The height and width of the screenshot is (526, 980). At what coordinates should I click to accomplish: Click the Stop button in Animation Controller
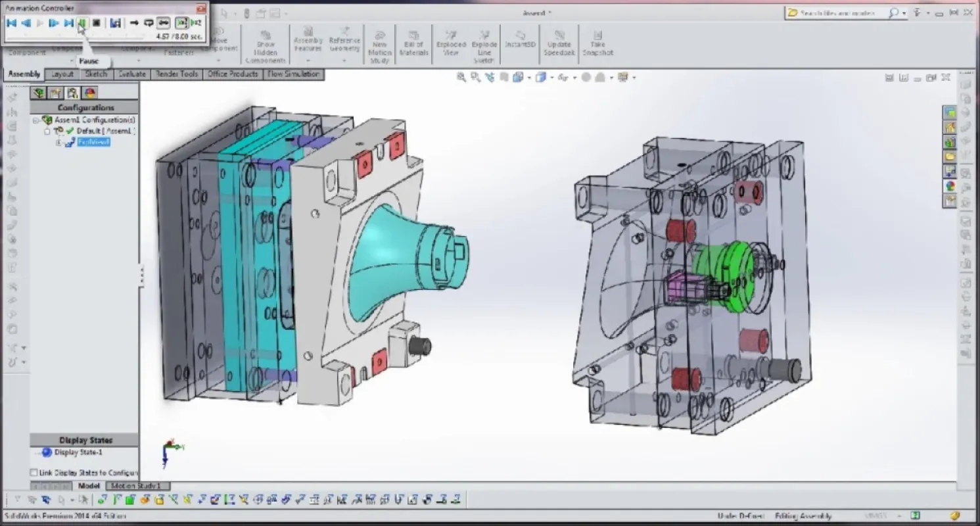point(96,23)
